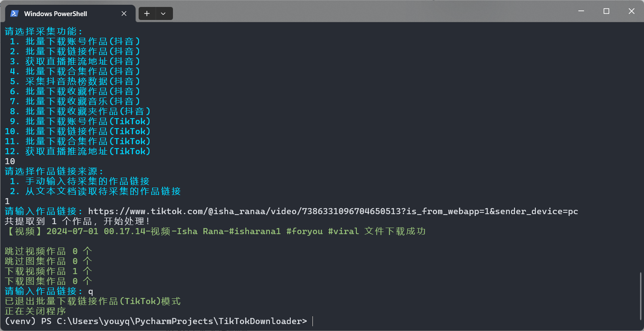Screen dimensions: 644x331
Task: Click line 10. 批量下载链接作品(TikTok)
Action: (78, 131)
